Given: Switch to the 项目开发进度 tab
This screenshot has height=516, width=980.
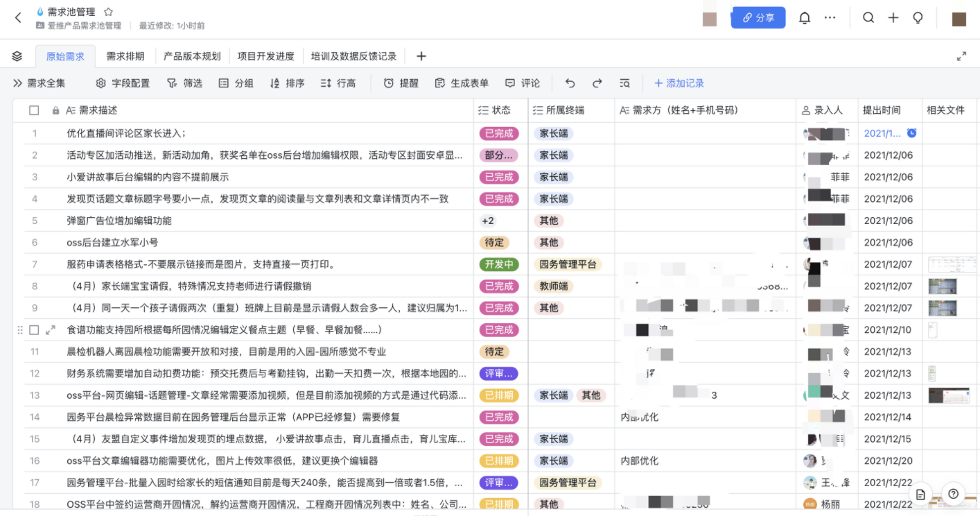Looking at the screenshot, I should coord(265,56).
